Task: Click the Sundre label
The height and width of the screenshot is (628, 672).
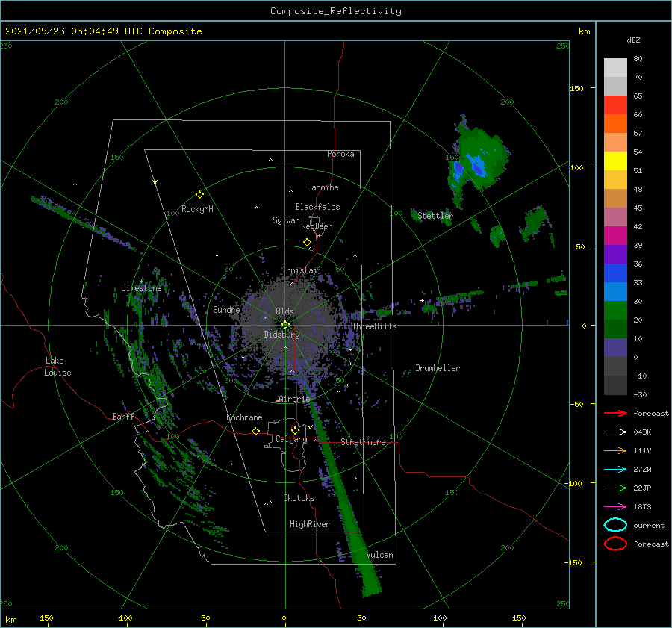Action: coord(226,309)
